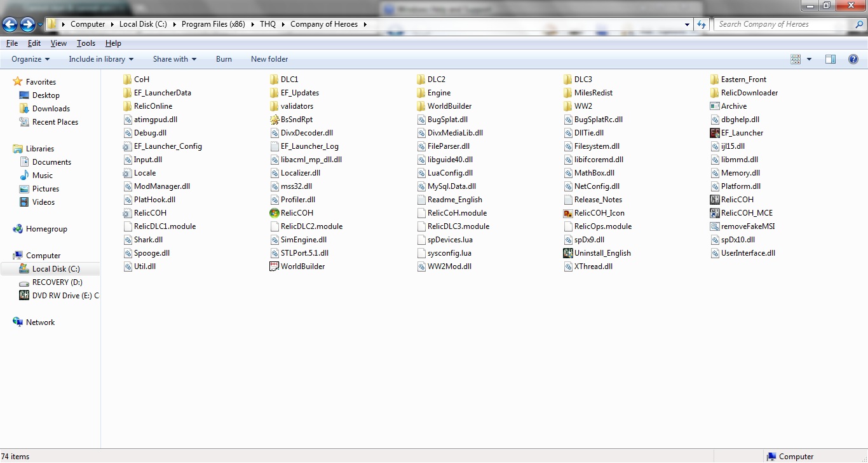The height and width of the screenshot is (463, 868).
Task: Click the Burn toolbar button
Action: click(x=224, y=59)
